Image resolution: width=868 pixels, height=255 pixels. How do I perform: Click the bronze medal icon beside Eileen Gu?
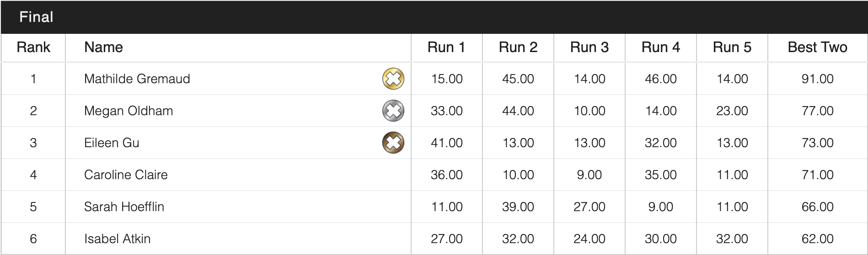click(x=393, y=143)
